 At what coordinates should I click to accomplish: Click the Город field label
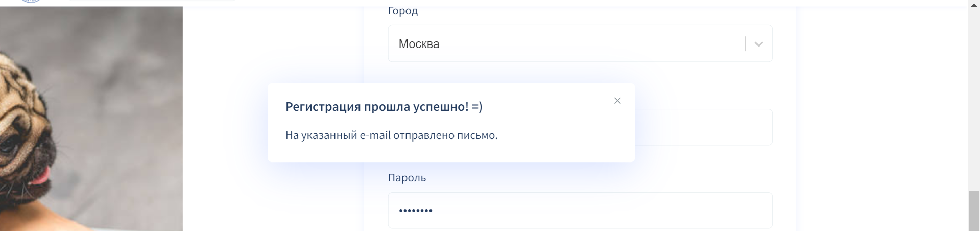[x=402, y=11]
